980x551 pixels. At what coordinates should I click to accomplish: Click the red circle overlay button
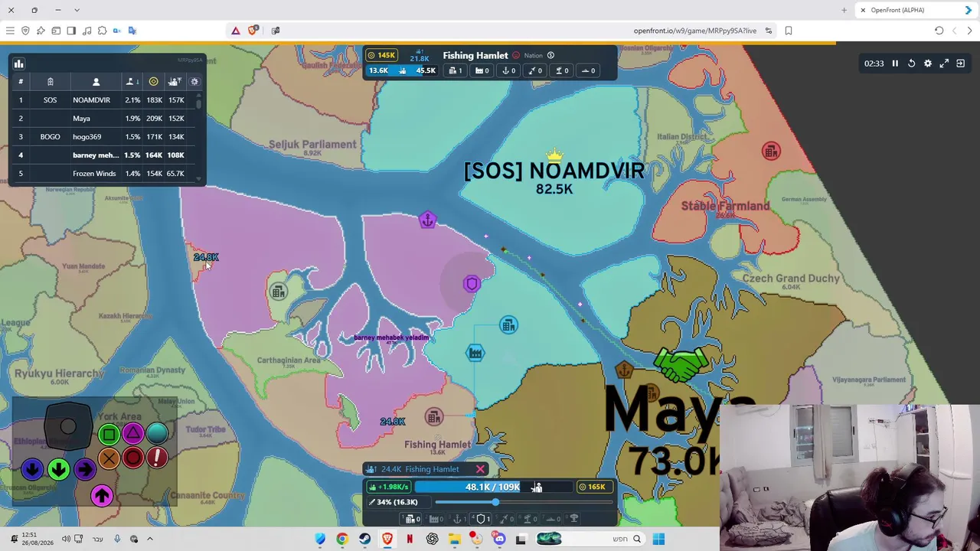click(133, 458)
